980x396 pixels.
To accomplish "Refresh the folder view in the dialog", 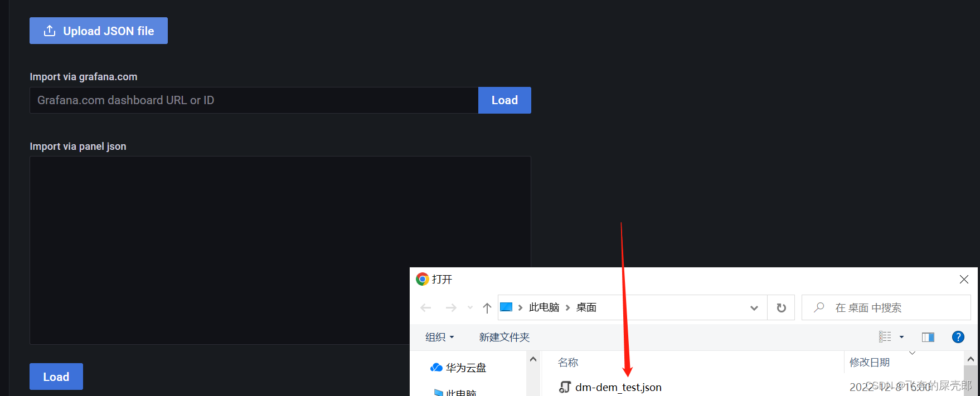I will coord(782,307).
